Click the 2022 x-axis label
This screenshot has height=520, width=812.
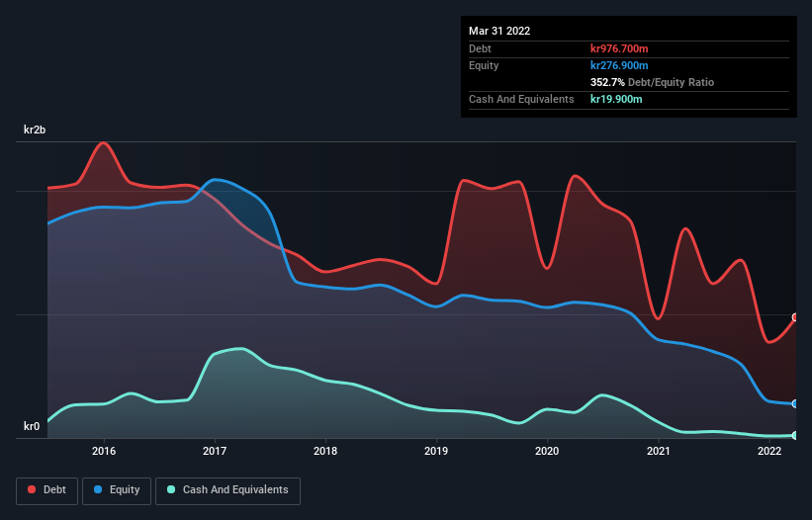769,451
